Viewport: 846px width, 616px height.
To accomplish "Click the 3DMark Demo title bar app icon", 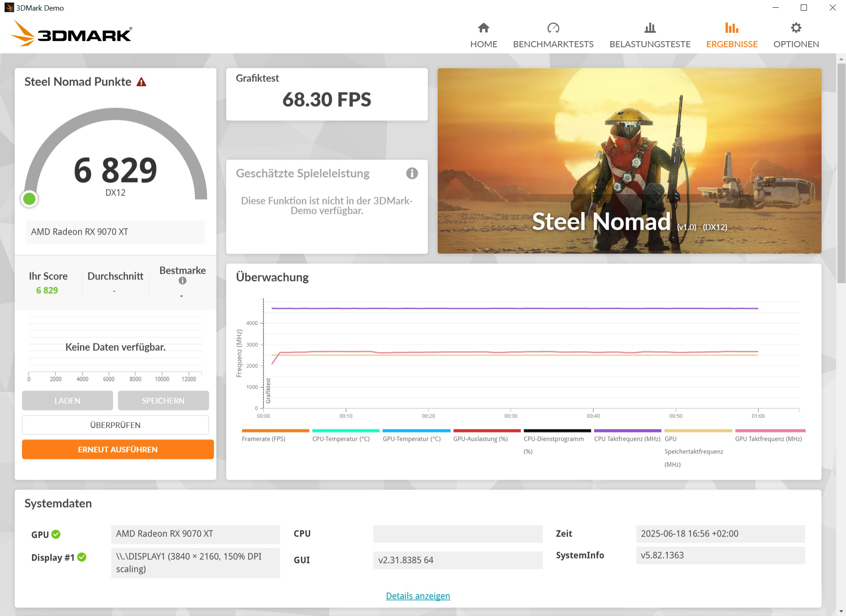I will coord(9,7).
